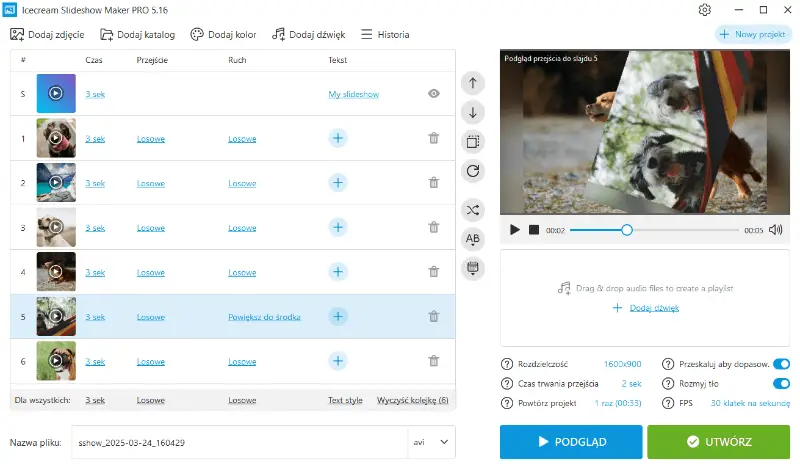Click the AB sort by name icon
This screenshot has width=800, height=469.
[472, 239]
